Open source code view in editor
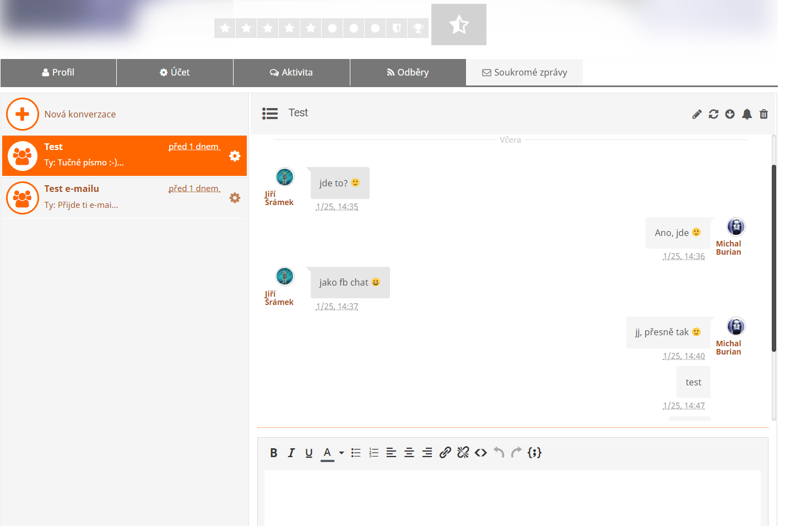Screen dimensions: 812x526 click(481, 453)
